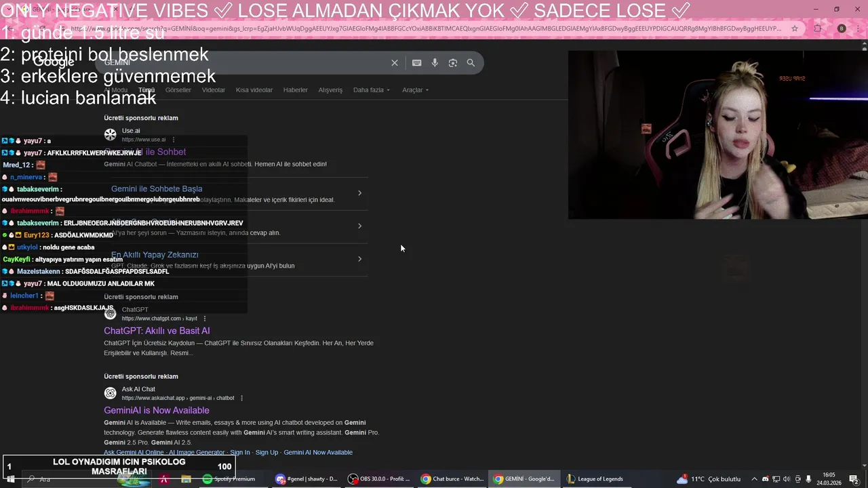Screen dimensions: 868x488
Task: Open the weather widget showing 11°C
Action: pos(709,479)
